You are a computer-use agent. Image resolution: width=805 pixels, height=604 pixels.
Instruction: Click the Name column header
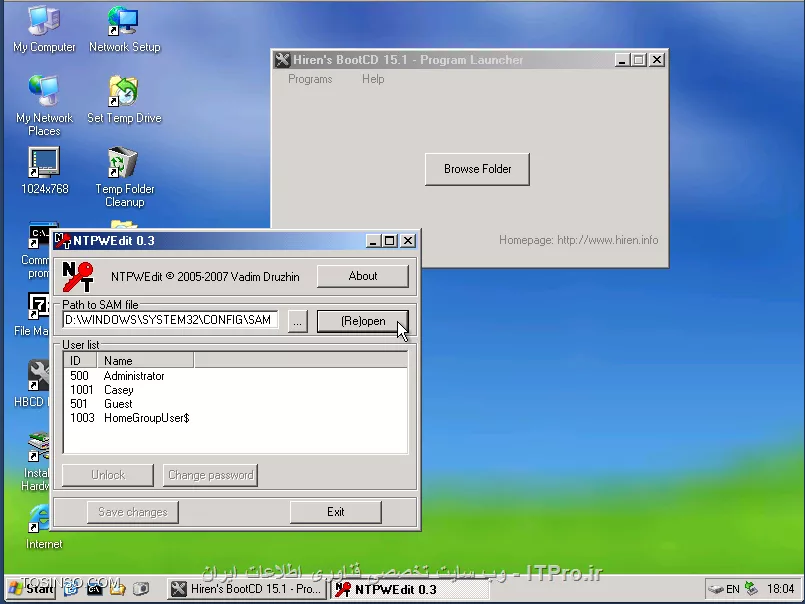[x=145, y=361]
